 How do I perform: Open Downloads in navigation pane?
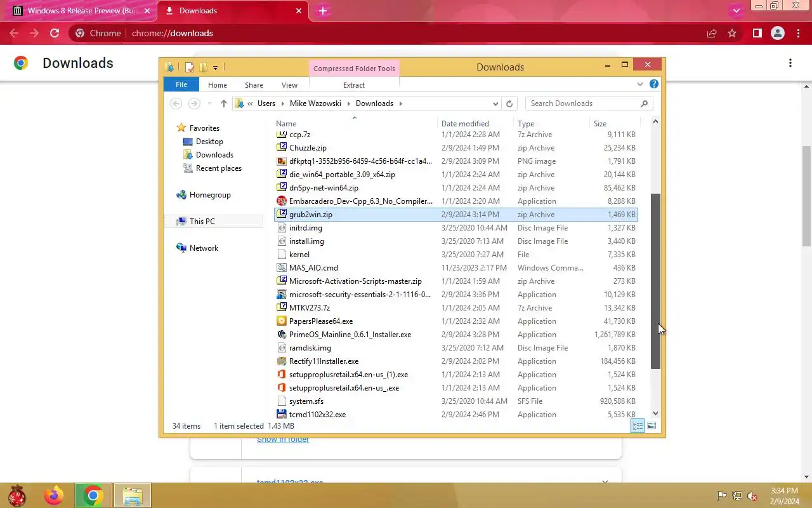(214, 155)
